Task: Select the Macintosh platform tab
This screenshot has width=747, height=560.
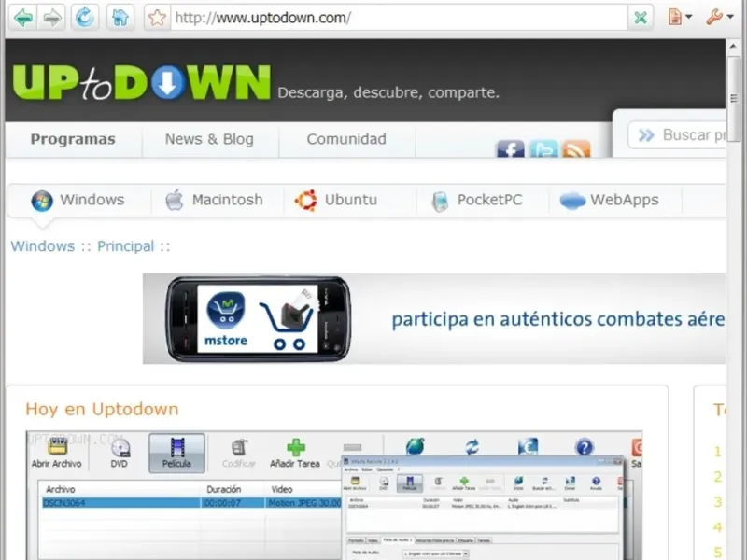Action: 217,200
